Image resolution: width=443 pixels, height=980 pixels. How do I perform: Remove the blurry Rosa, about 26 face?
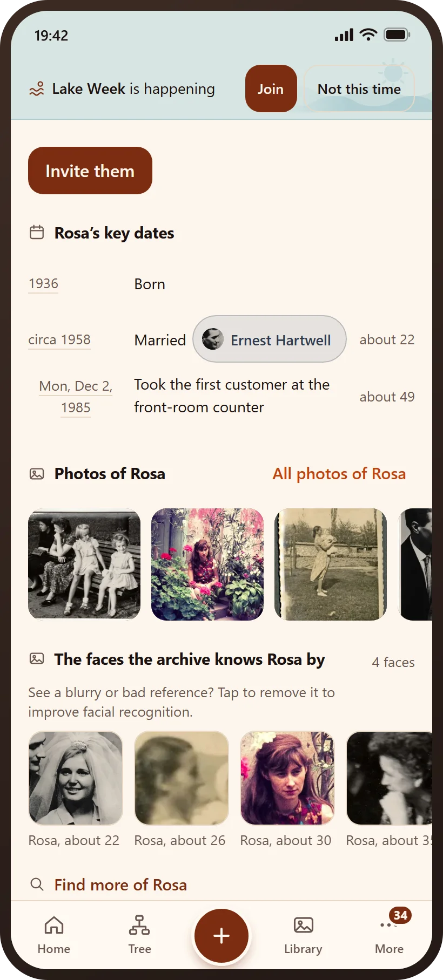pyautogui.click(x=182, y=778)
